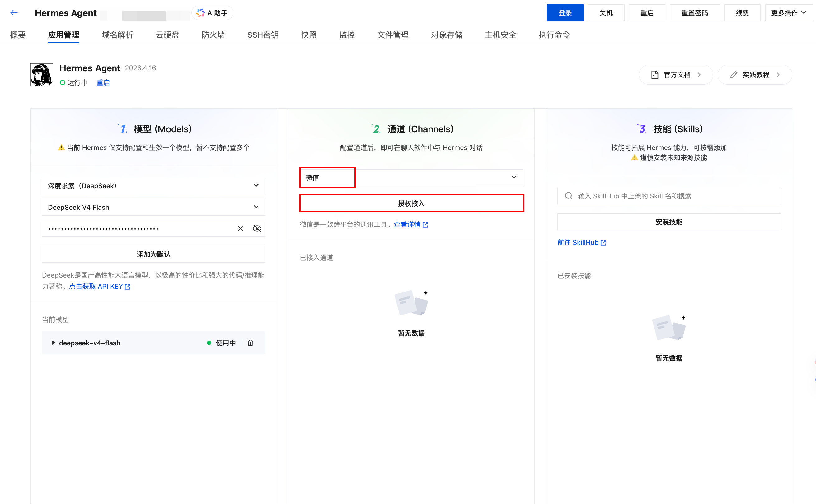Click the back arrow icon
816x504 pixels.
pyautogui.click(x=14, y=13)
